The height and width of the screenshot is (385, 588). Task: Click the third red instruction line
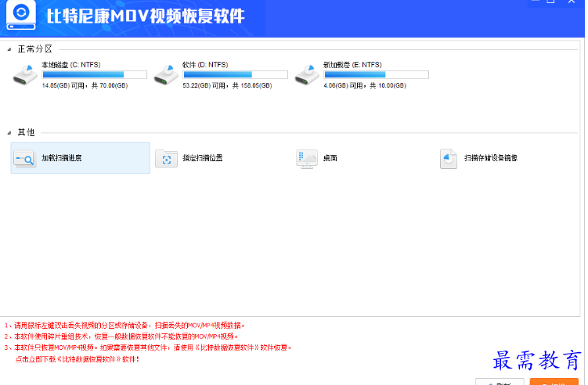coord(148,347)
